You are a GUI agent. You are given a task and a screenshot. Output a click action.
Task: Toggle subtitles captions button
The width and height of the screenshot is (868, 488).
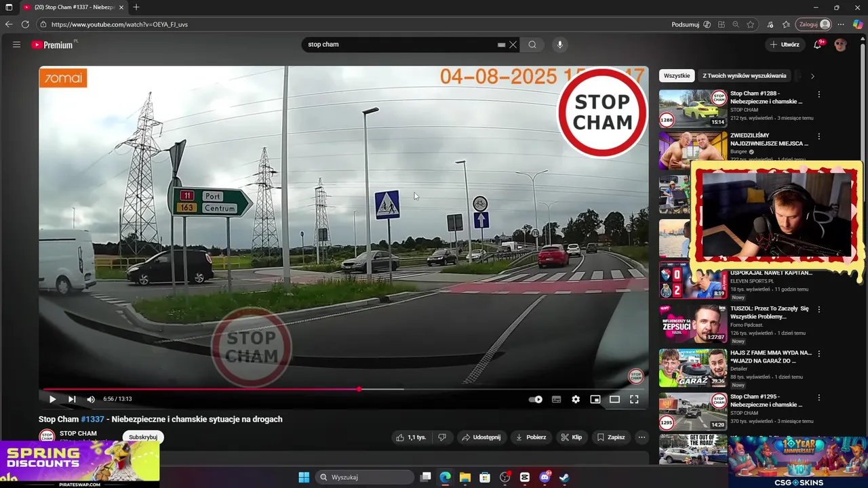click(556, 399)
